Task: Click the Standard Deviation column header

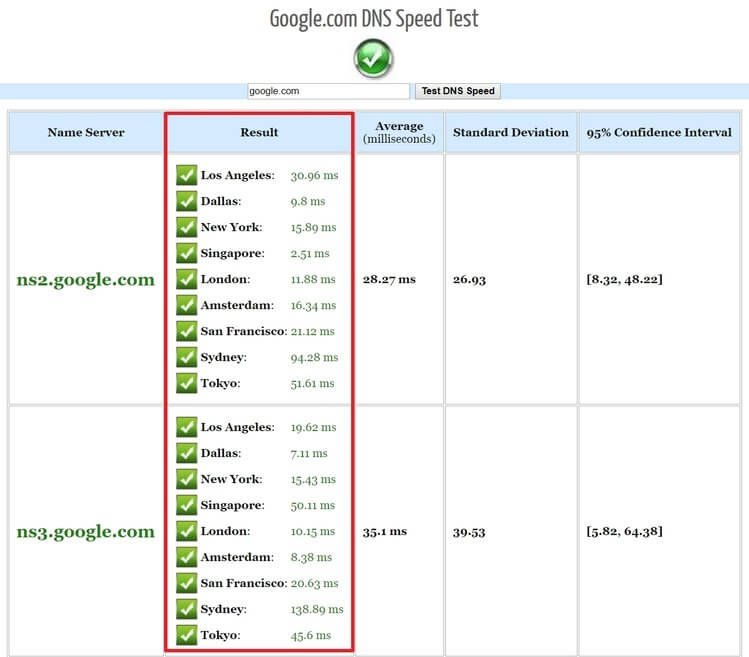Action: (x=511, y=132)
